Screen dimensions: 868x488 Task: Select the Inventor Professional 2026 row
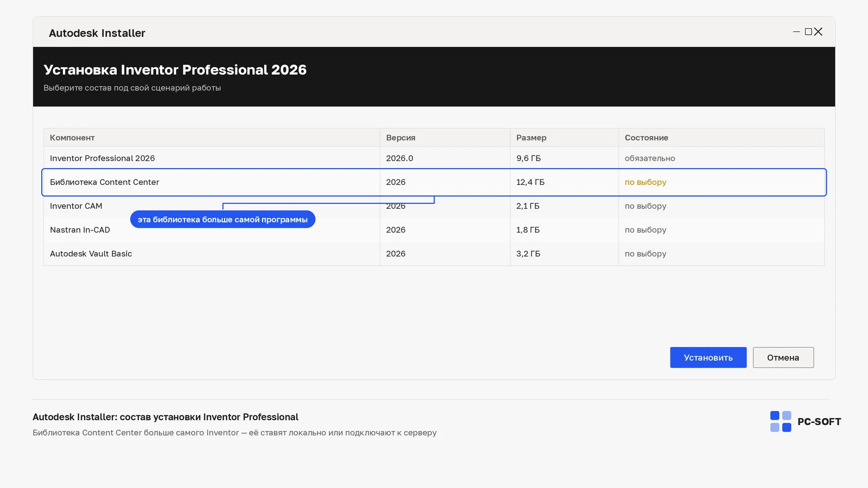point(434,158)
